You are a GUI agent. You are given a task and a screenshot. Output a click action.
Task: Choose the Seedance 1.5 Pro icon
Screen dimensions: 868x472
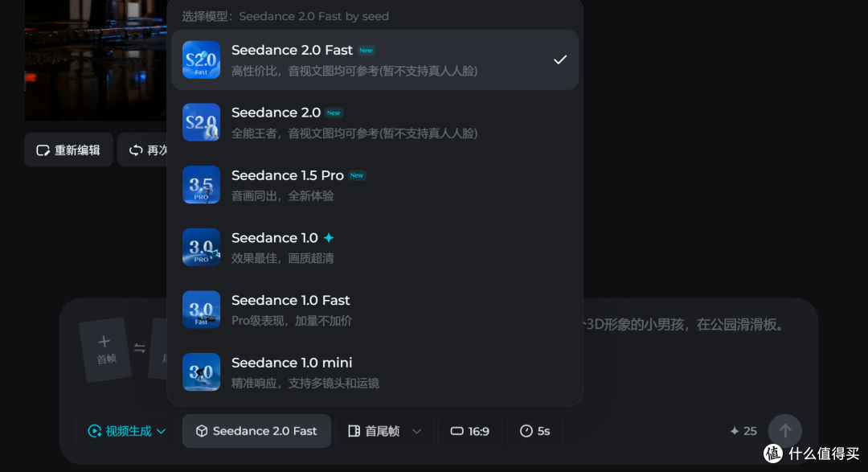pos(202,185)
